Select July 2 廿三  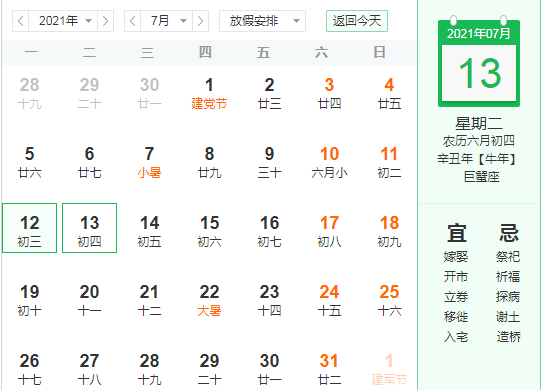(x=269, y=93)
